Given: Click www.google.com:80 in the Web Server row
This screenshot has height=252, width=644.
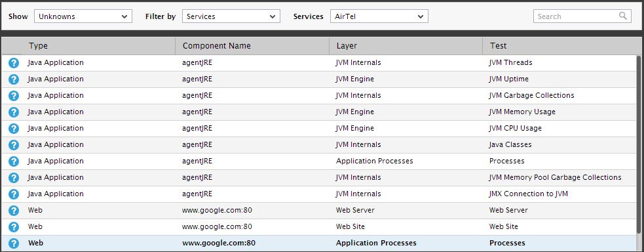Looking at the screenshot, I should (x=218, y=211).
